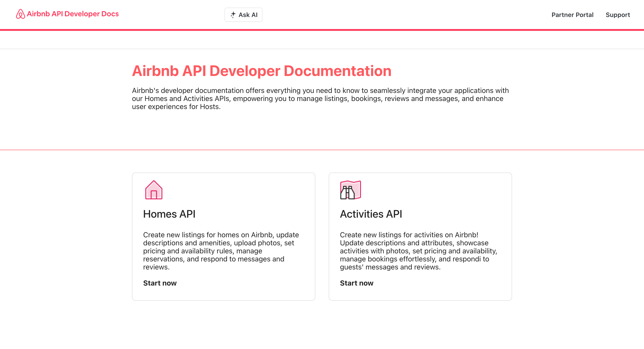Go to Partner Portal
This screenshot has height=349, width=644.
pos(572,15)
